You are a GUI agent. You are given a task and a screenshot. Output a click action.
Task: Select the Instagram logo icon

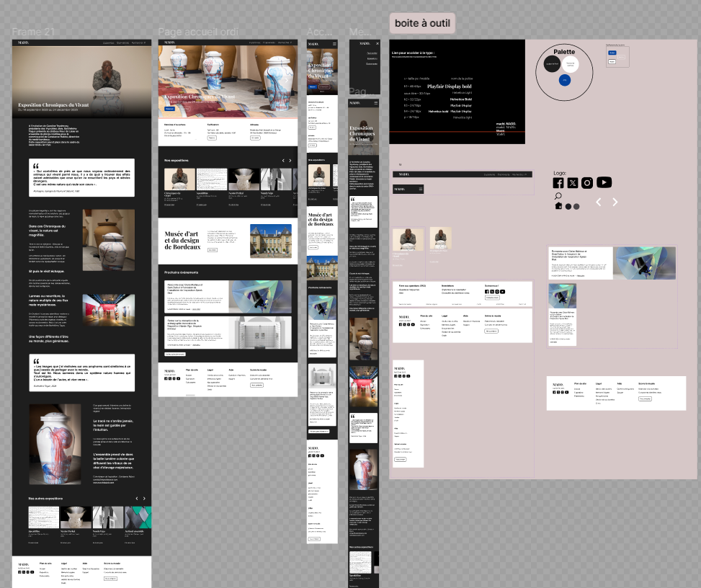[x=587, y=183]
